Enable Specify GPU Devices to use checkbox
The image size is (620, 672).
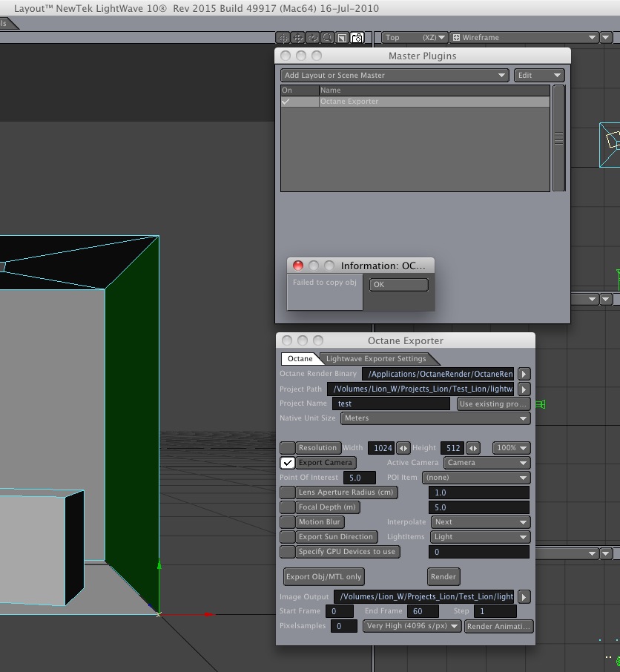click(x=288, y=552)
